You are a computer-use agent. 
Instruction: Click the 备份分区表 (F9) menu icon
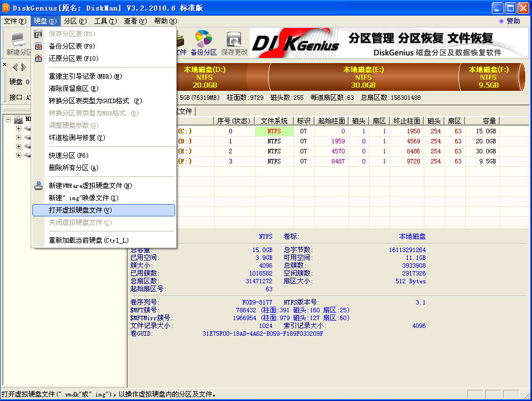tap(38, 46)
